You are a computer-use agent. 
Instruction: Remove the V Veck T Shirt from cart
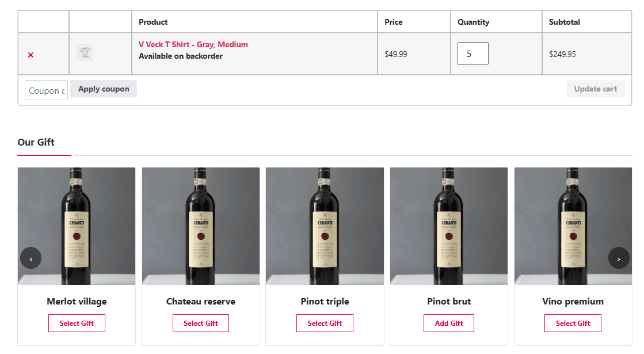31,55
